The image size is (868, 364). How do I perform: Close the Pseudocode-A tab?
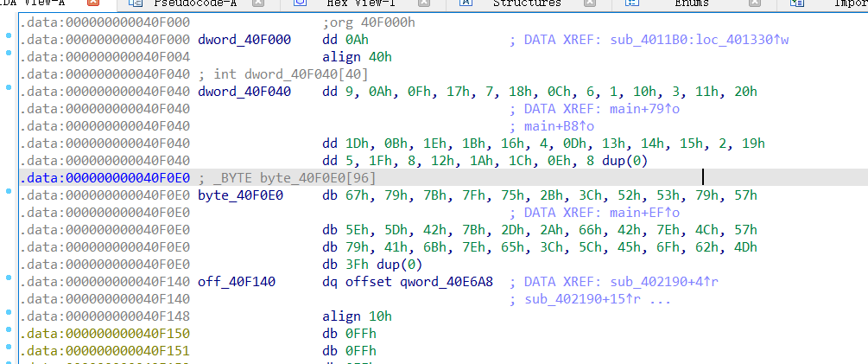258,3
